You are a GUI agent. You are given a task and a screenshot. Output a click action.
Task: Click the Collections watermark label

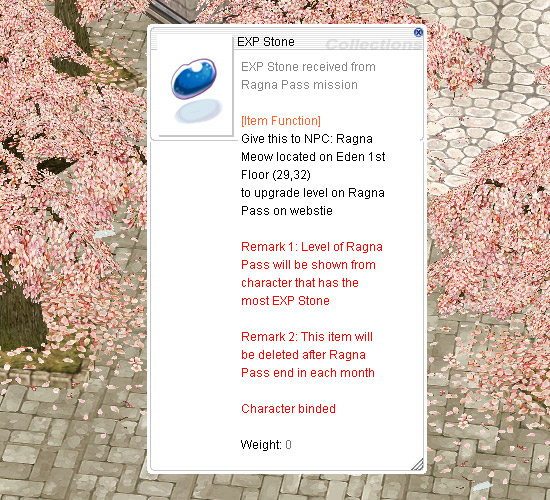point(373,45)
